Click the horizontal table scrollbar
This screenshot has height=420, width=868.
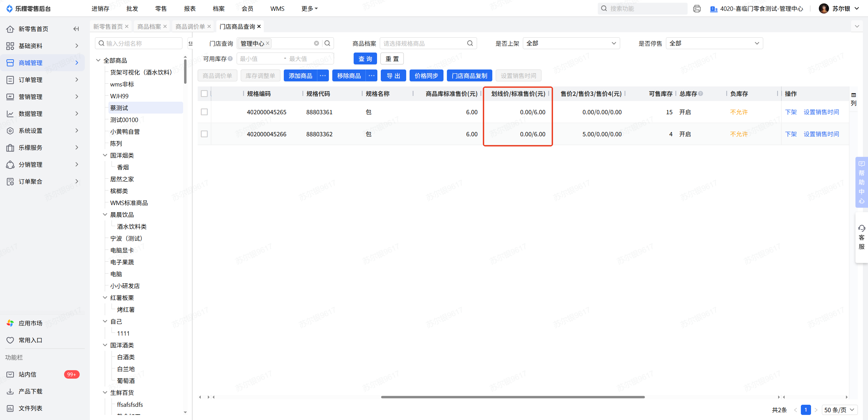[513, 397]
